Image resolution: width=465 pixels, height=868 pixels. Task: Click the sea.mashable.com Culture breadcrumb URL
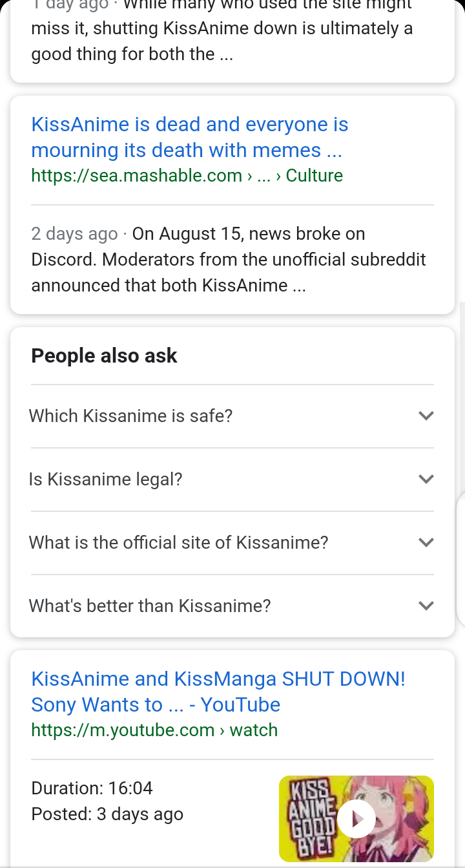pyautogui.click(x=187, y=176)
